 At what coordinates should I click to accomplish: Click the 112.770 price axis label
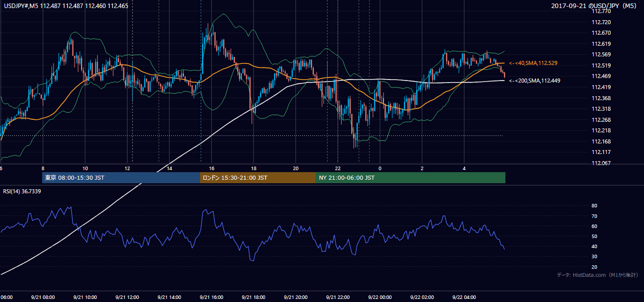coord(602,11)
